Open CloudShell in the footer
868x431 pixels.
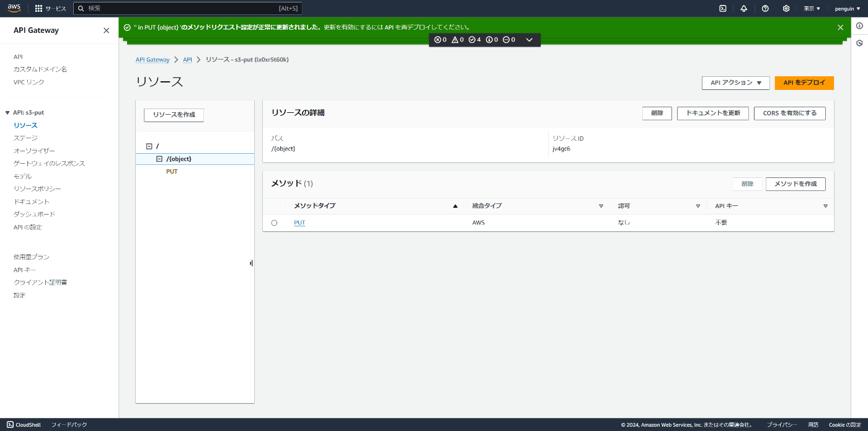pyautogui.click(x=24, y=425)
